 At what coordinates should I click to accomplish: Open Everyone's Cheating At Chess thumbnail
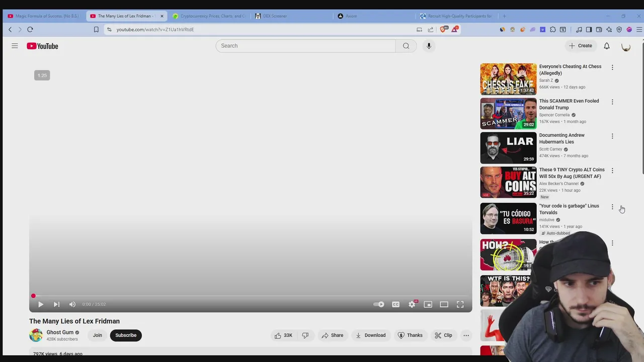[508, 79]
